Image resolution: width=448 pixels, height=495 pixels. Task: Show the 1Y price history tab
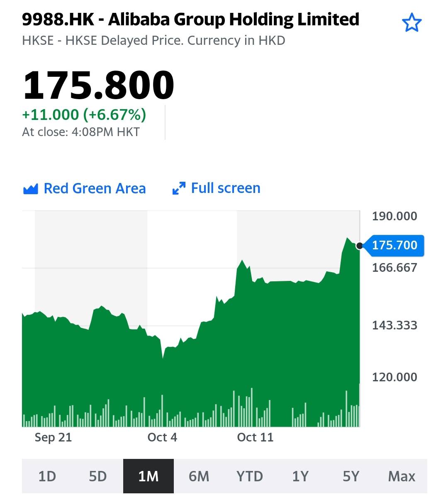pyautogui.click(x=300, y=476)
